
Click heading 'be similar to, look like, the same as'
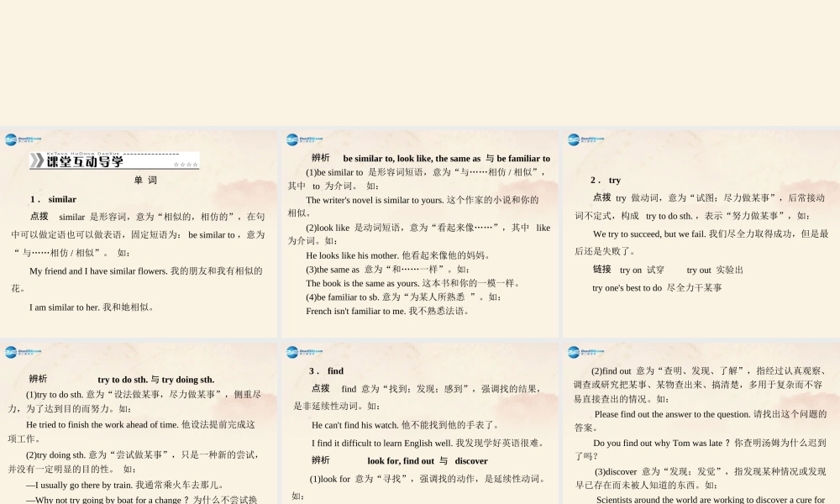click(412, 159)
